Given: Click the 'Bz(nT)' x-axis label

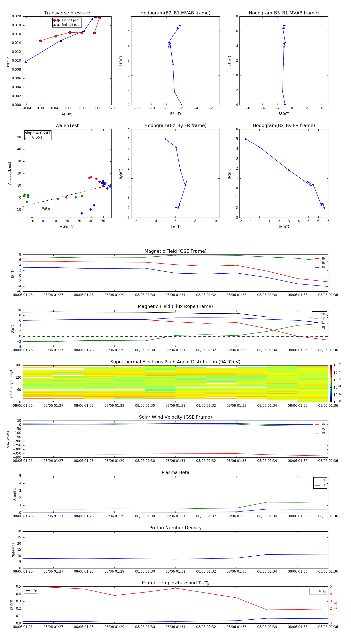Looking at the screenshot, I should 175,227.
